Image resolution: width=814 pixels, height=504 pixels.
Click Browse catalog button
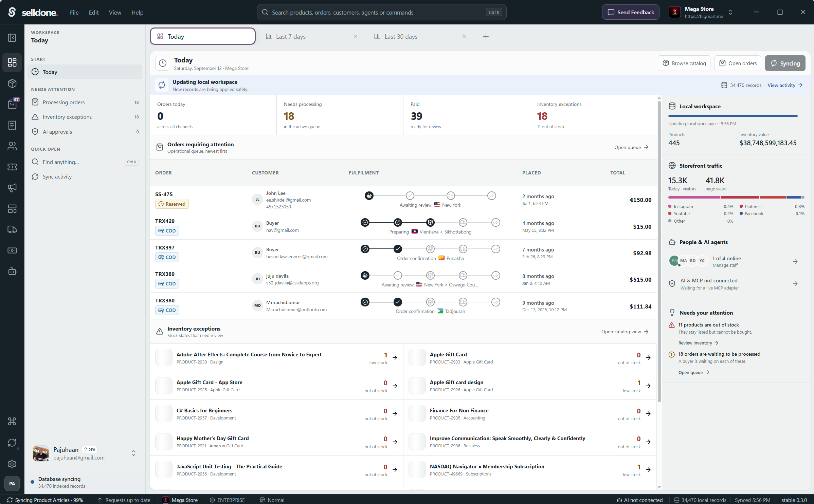pyautogui.click(x=684, y=63)
